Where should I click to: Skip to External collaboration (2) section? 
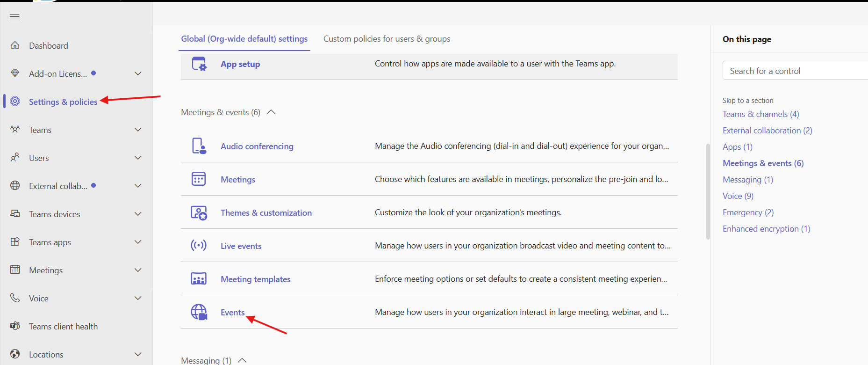768,131
